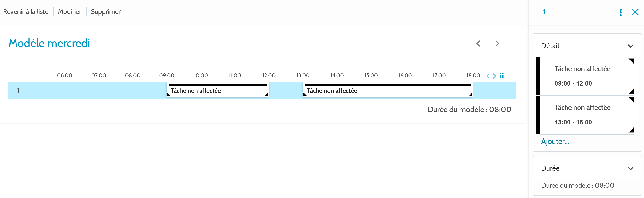This screenshot has width=644, height=198.
Task: Go to the next model arrow
Action: tap(497, 44)
